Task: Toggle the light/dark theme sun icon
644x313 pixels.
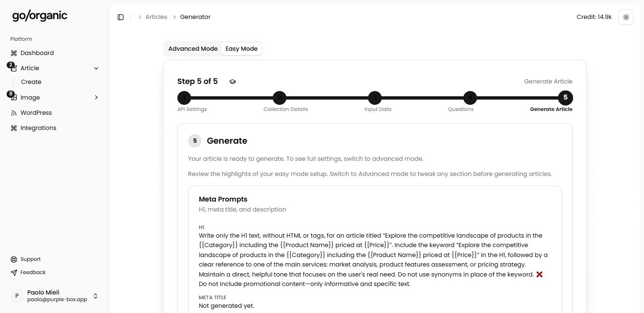Action: tap(626, 17)
